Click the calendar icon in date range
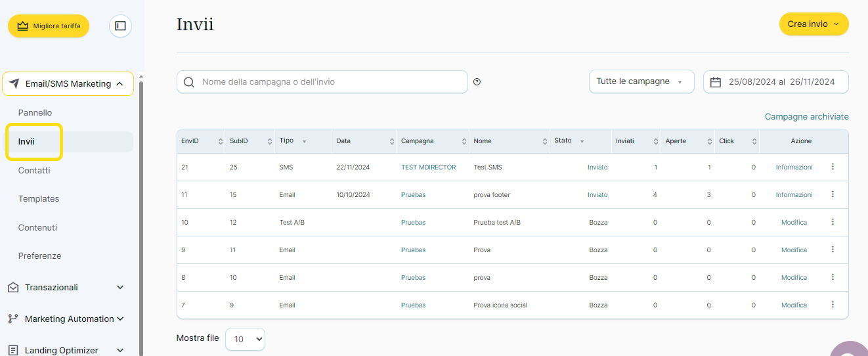The width and height of the screenshot is (868, 356). point(716,82)
